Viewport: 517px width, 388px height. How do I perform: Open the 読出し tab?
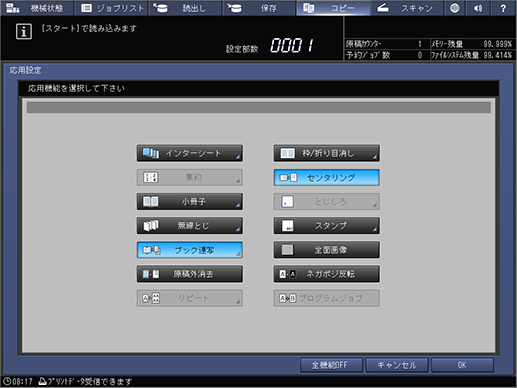(185, 8)
